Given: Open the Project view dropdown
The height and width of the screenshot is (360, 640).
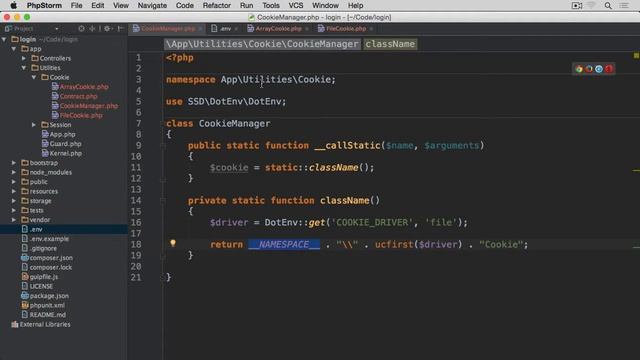Looking at the screenshot, I should [x=56, y=29].
